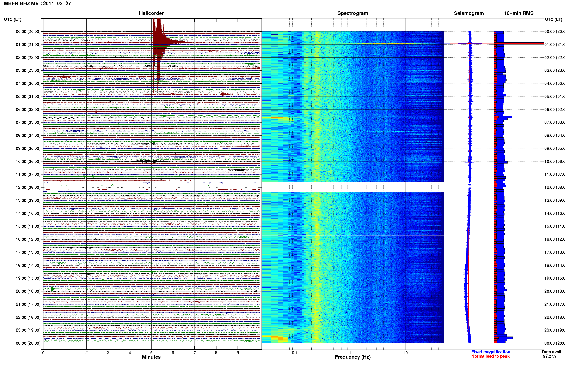588x368 pixels.
Task: Click the Minutes axis tick label '0'
Action: coord(43,352)
